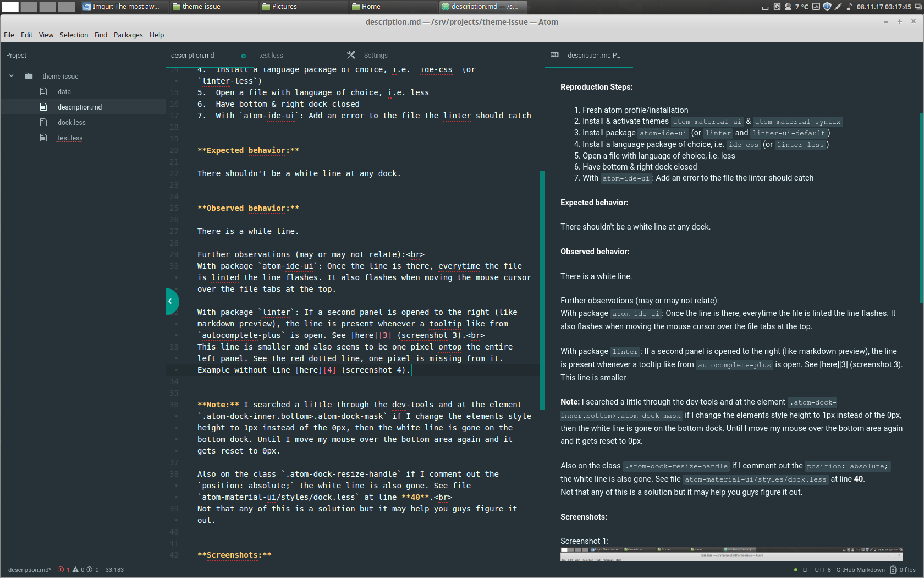This screenshot has height=578, width=924.
Task: Click the system clock 08.11.17 03:17:45
Action: point(884,7)
